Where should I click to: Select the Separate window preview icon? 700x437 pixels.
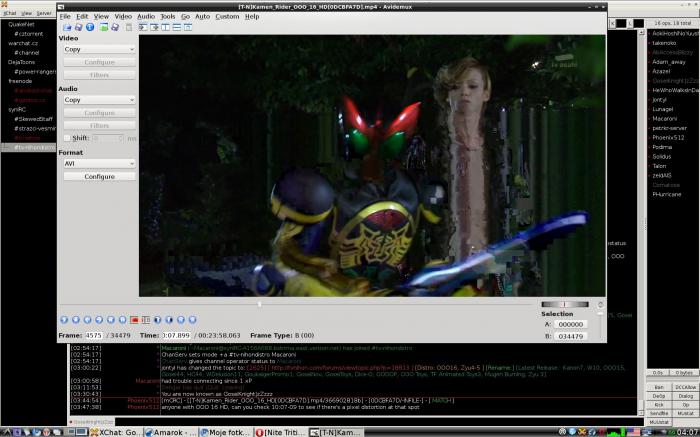188,27
